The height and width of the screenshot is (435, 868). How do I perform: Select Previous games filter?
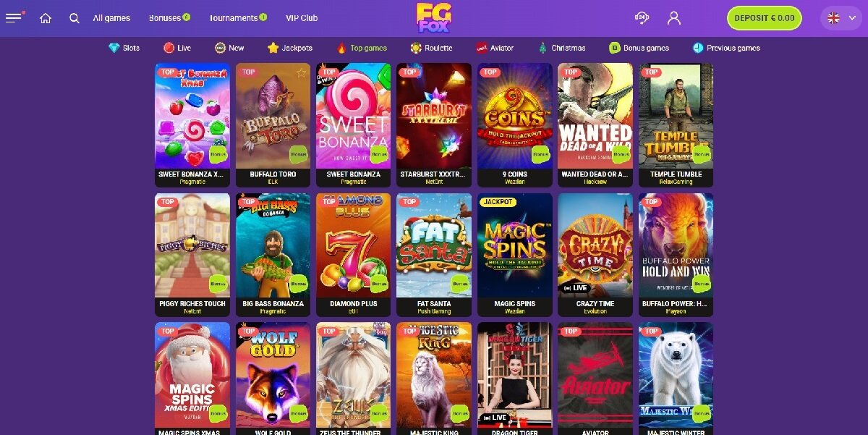point(726,48)
